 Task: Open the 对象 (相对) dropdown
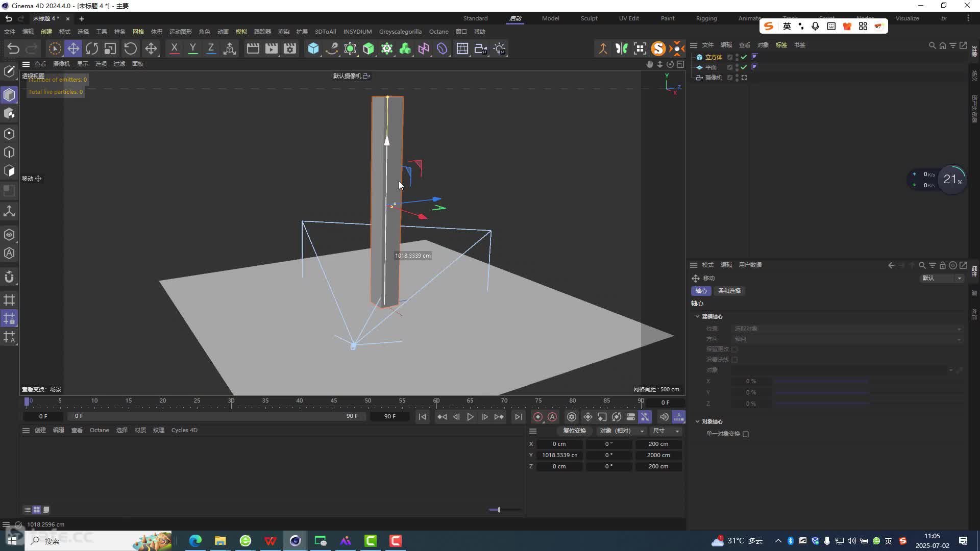621,431
